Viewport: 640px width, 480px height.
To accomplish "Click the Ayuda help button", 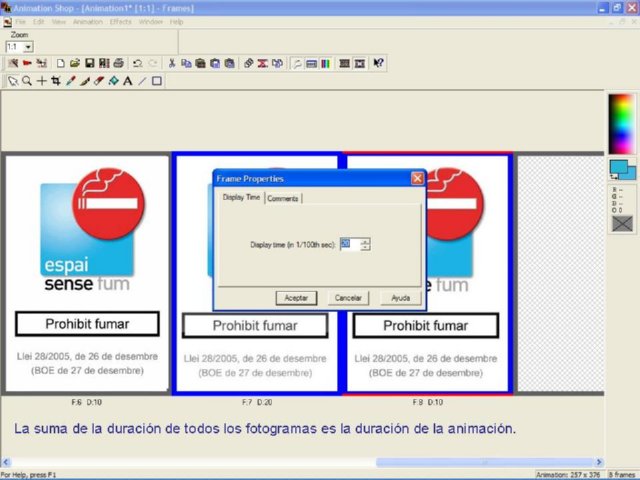I will coord(401,298).
